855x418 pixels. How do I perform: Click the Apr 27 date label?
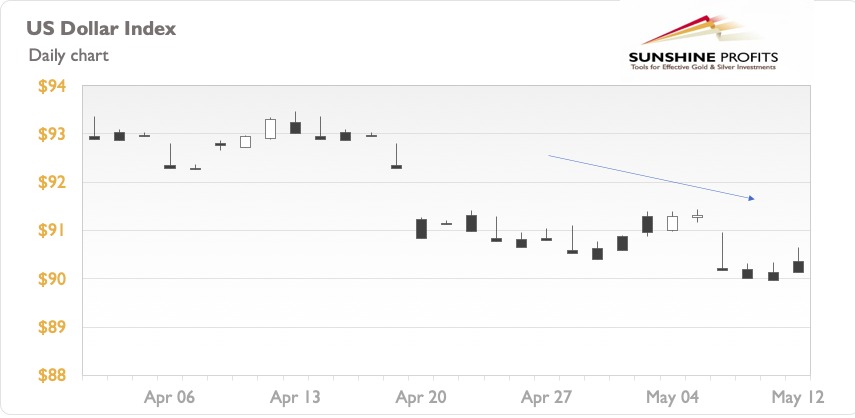[x=546, y=397]
